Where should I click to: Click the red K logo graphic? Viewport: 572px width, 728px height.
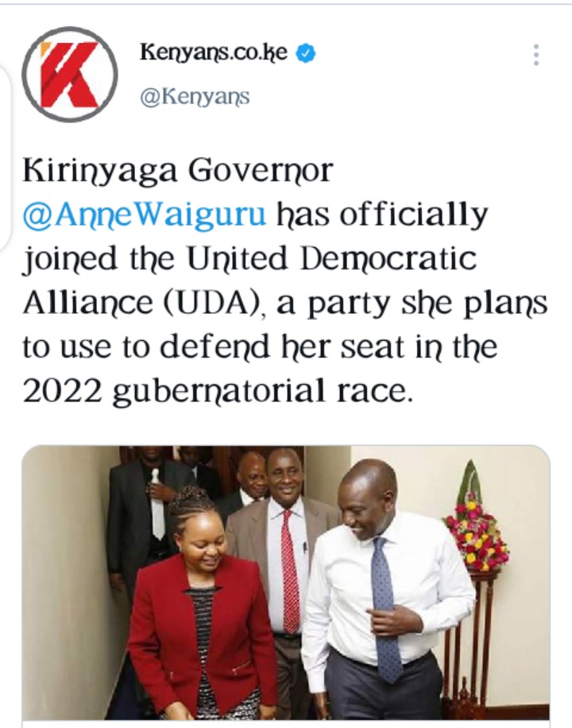[70, 75]
